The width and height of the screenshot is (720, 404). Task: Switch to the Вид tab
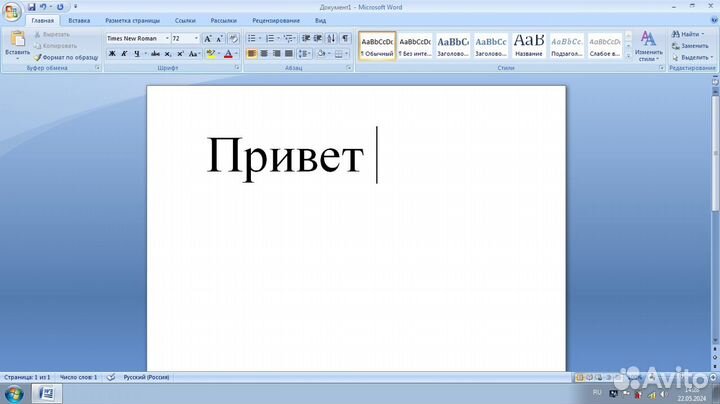pos(321,21)
